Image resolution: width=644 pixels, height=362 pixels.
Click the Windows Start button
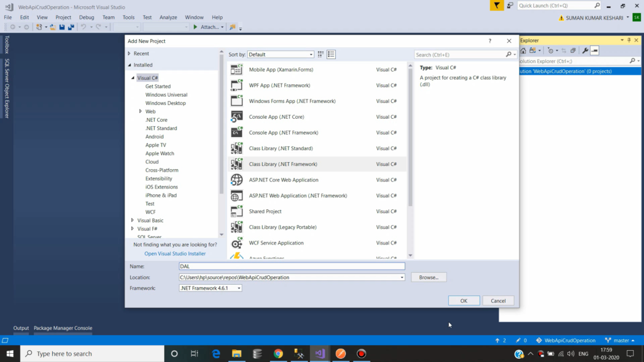pyautogui.click(x=10, y=353)
